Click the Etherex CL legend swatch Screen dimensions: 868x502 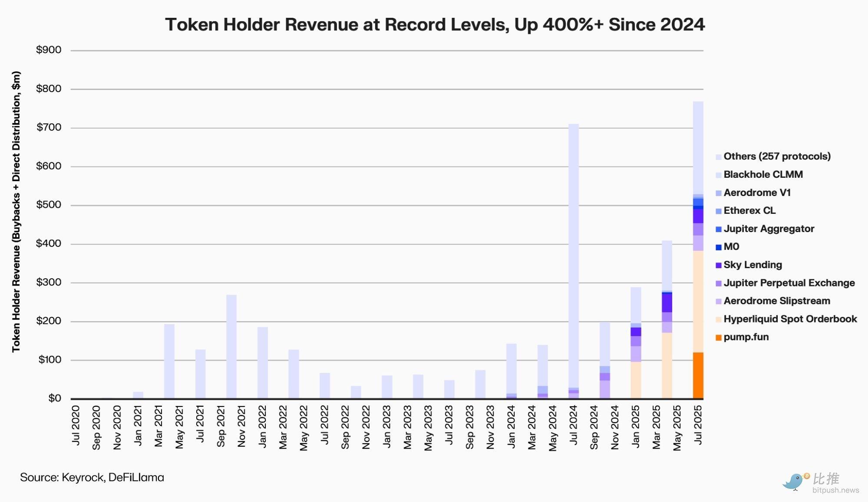click(x=718, y=211)
